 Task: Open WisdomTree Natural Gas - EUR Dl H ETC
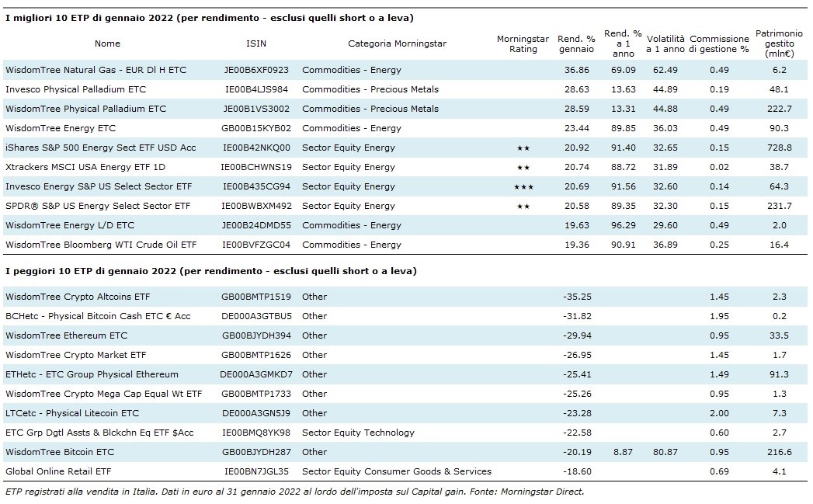click(96, 70)
